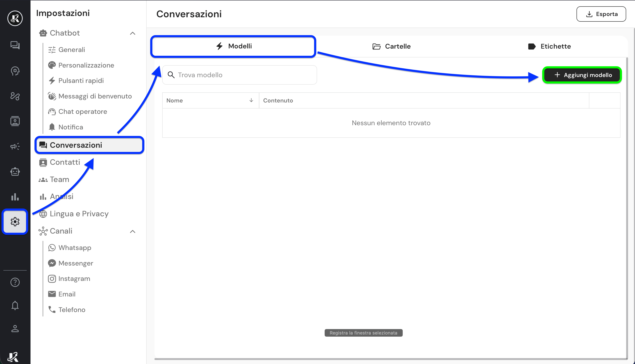The height and width of the screenshot is (364, 635).
Task: Open the campaigns megaphone icon
Action: tap(15, 146)
